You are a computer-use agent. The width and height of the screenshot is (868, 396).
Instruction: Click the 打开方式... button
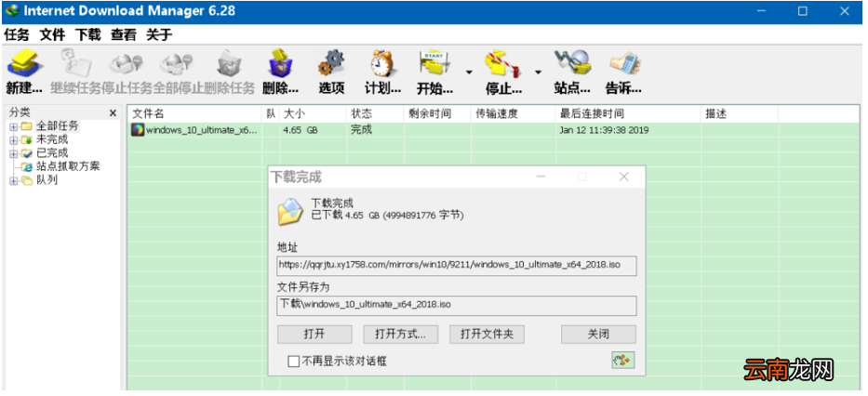[401, 334]
